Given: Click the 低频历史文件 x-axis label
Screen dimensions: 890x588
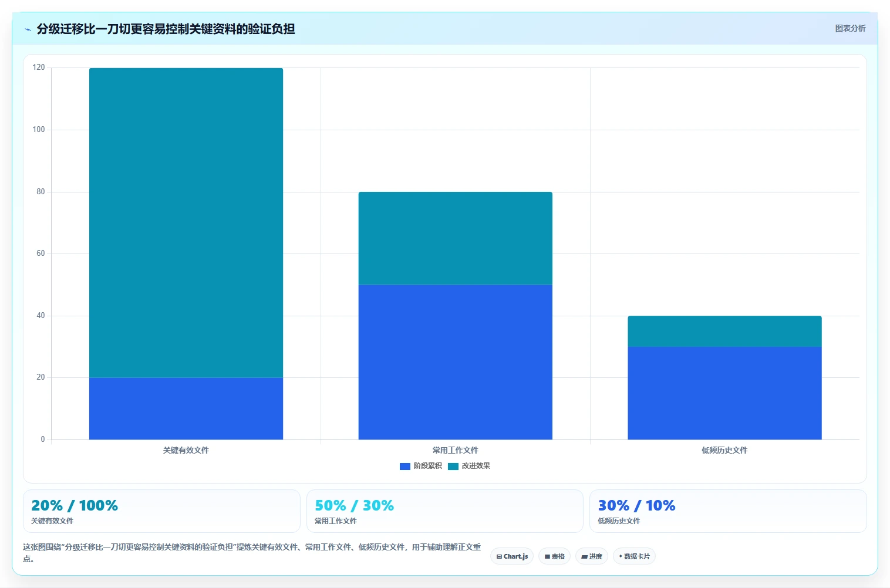Looking at the screenshot, I should click(x=724, y=450).
